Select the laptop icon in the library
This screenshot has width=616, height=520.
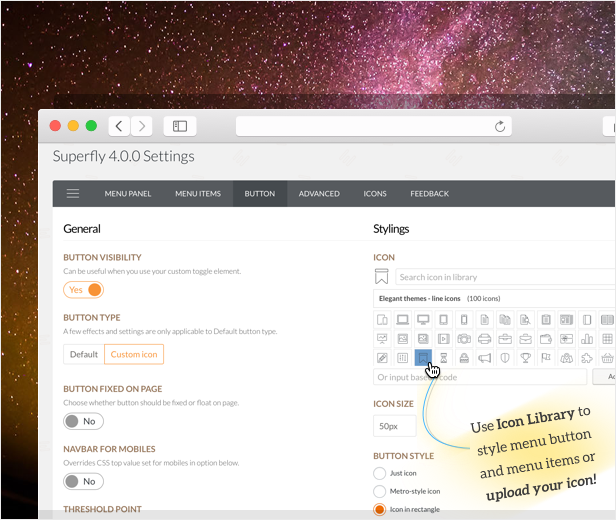[x=402, y=320]
